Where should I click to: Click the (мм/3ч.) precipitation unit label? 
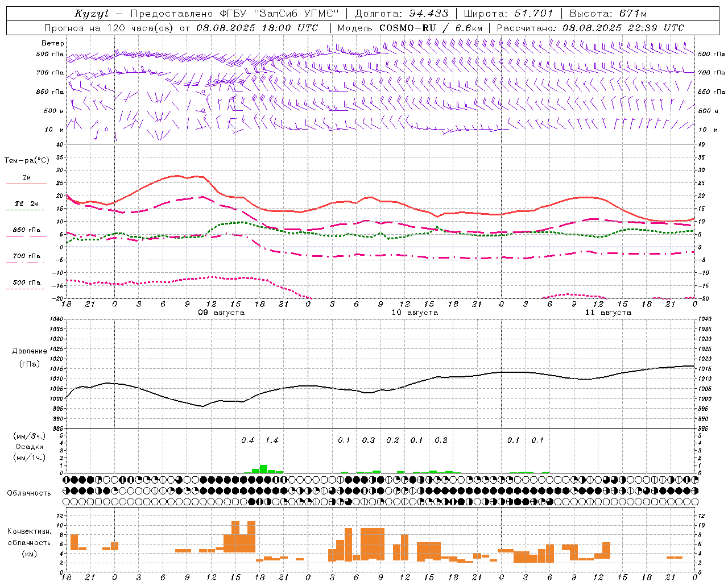click(30, 436)
